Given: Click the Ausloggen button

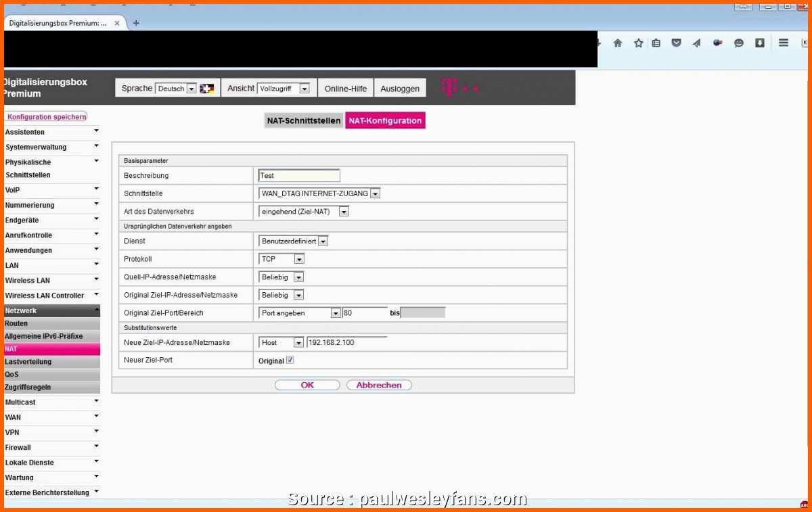Looking at the screenshot, I should 400,89.
